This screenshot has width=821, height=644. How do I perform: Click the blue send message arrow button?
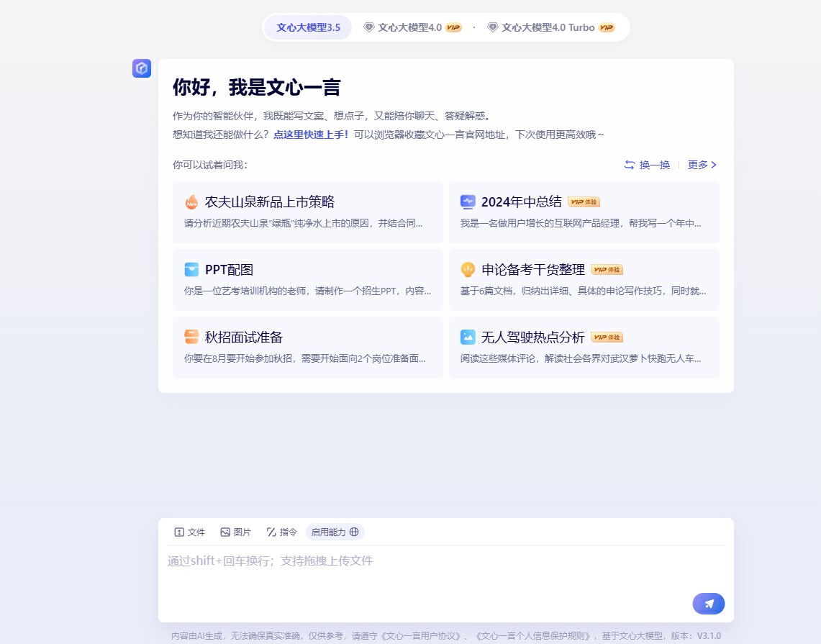[x=708, y=604]
